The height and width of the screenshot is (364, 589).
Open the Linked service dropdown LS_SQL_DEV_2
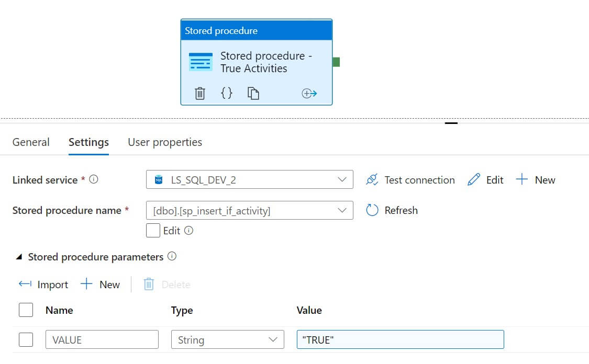(249, 180)
